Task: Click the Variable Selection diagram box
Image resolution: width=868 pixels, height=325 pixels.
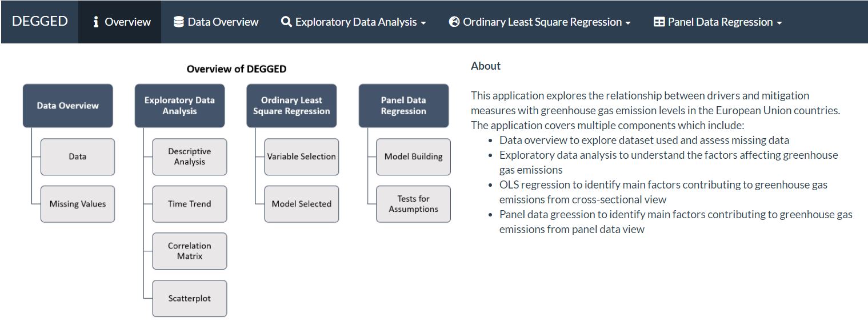Action: (302, 157)
